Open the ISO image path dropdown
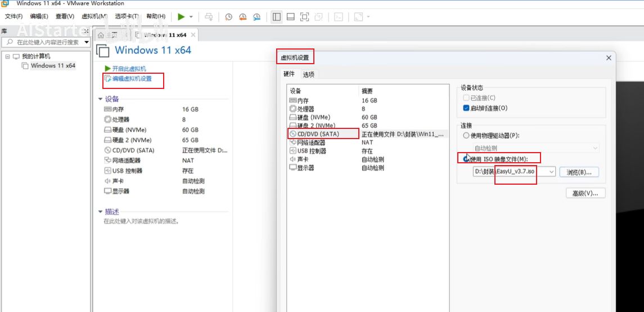The image size is (644, 312). (x=551, y=172)
